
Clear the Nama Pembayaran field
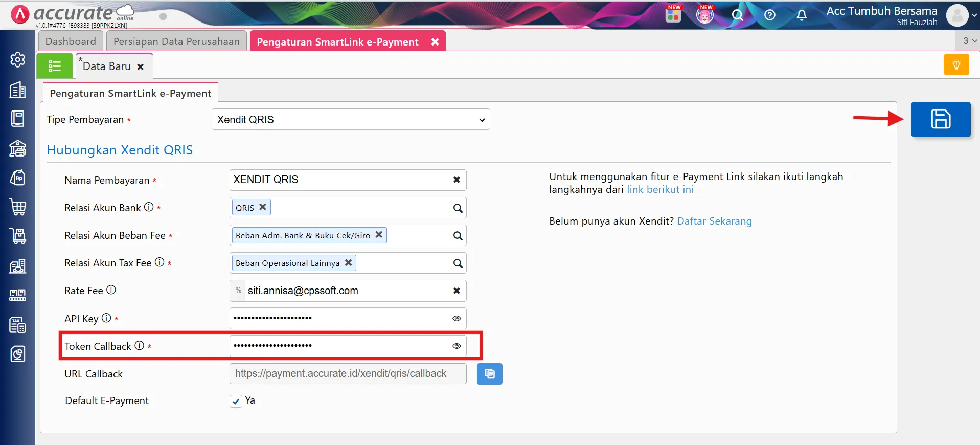click(x=457, y=180)
